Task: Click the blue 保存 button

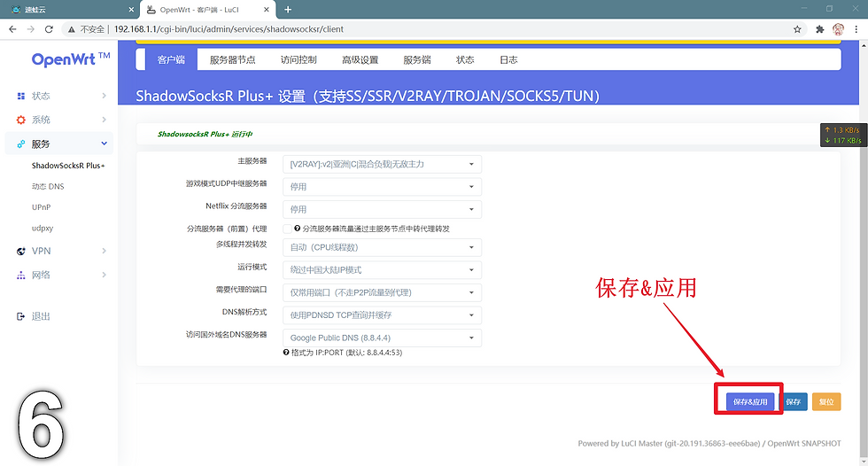Action: pyautogui.click(x=794, y=402)
